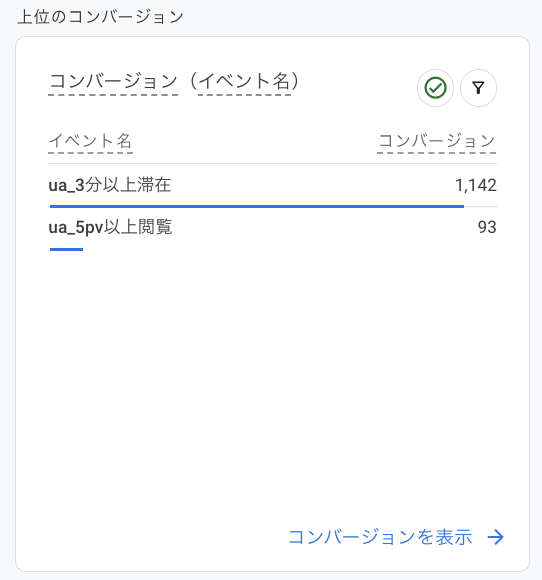
Task: Click the 93 conversion value
Action: point(487,227)
